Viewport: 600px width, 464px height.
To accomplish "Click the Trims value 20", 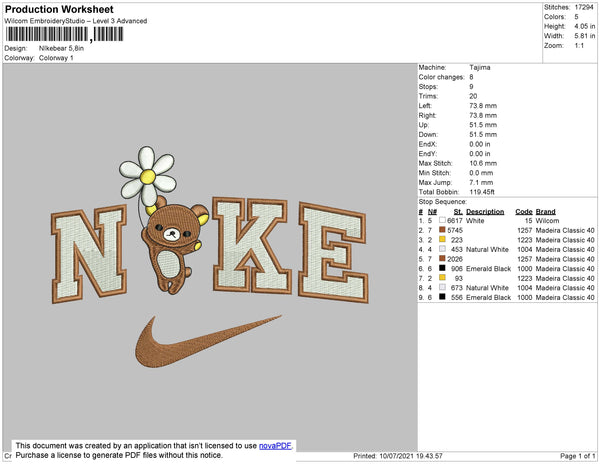I will (473, 96).
